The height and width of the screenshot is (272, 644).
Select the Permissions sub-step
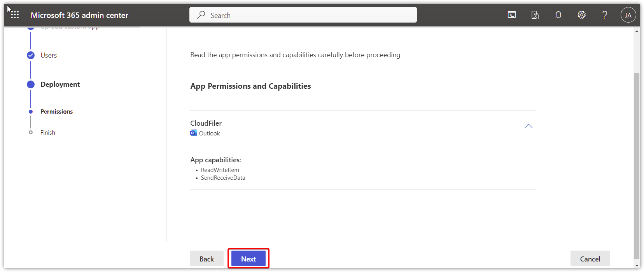point(56,112)
